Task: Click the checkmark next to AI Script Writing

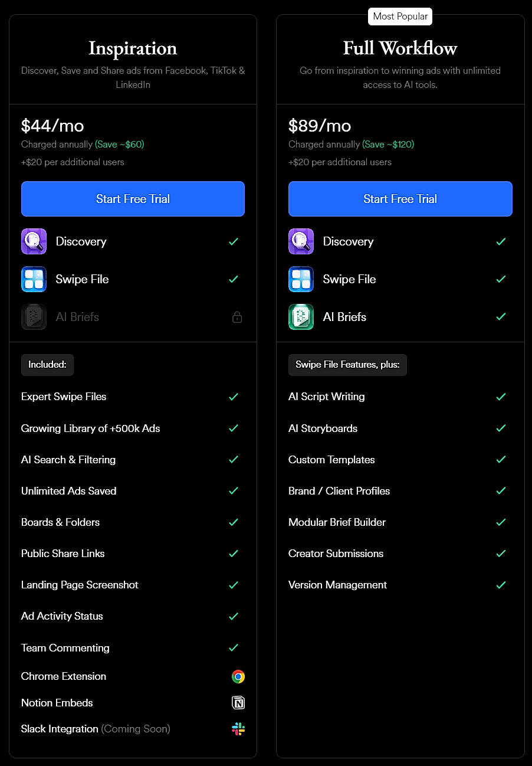Action: (x=501, y=397)
